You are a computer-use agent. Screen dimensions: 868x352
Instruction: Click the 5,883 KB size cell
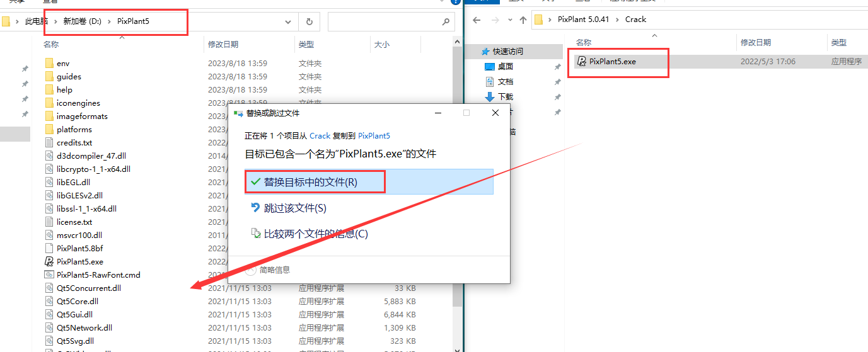pyautogui.click(x=400, y=301)
